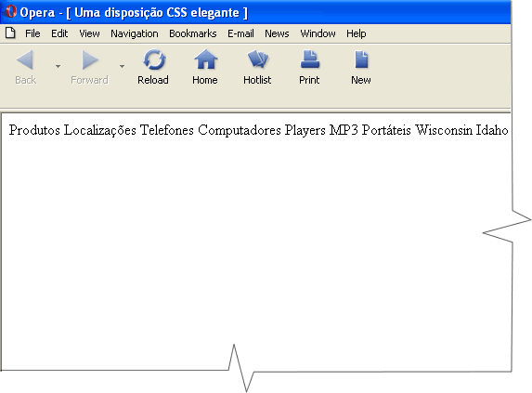Open the View menu
The width and height of the screenshot is (532, 393).
tap(89, 33)
